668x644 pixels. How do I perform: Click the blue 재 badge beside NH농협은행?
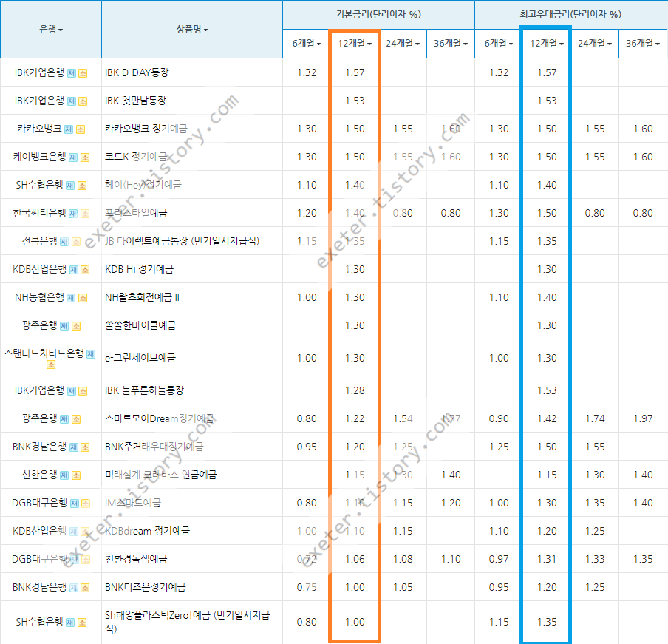point(71,299)
